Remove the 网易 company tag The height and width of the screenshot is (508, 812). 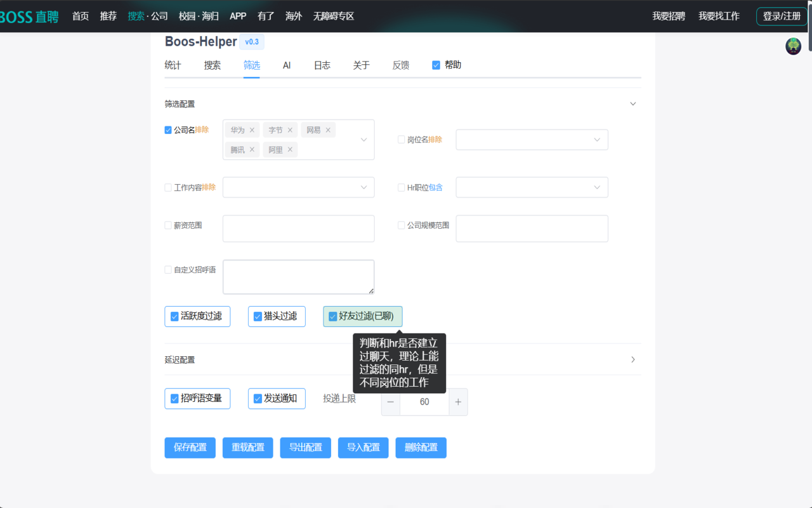(329, 130)
